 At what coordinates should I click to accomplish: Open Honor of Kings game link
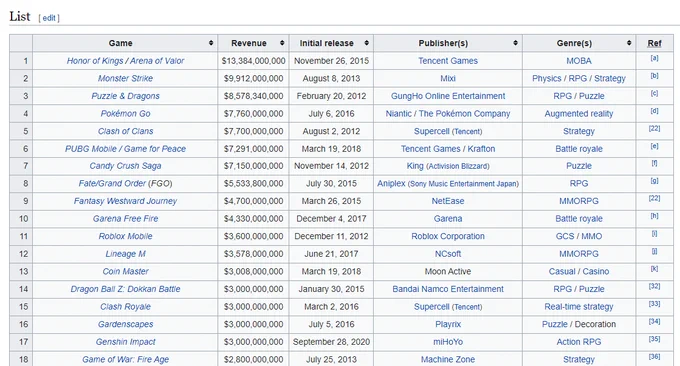click(x=95, y=61)
